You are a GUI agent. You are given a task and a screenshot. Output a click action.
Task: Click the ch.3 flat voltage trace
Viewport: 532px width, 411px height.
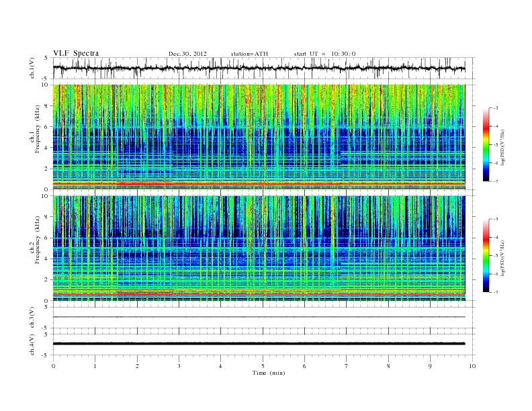coord(259,317)
